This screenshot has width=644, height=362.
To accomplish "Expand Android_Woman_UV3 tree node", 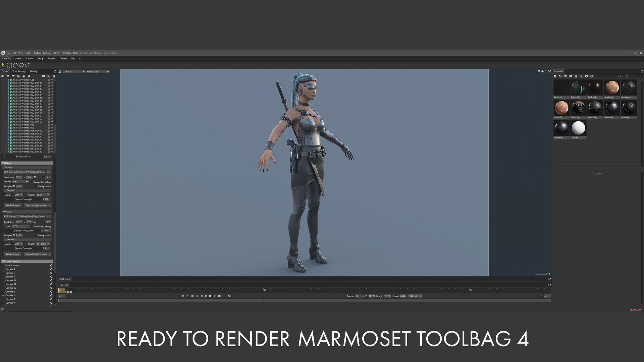I will [8, 128].
